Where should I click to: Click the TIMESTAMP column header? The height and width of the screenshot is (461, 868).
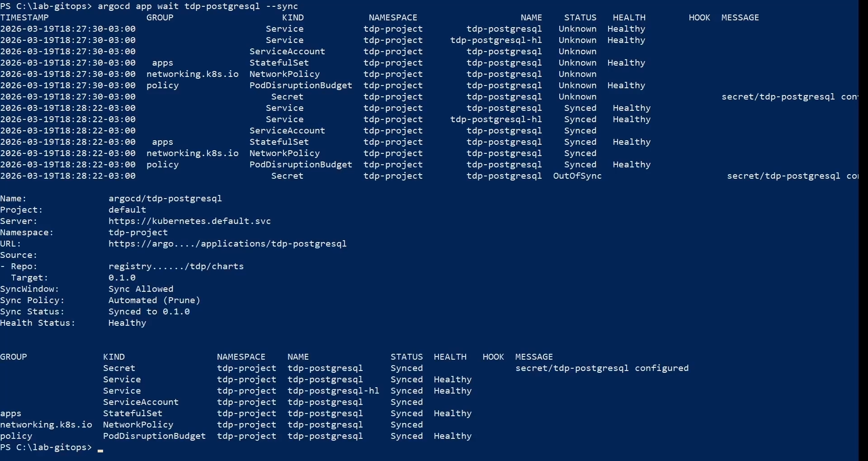(x=24, y=18)
